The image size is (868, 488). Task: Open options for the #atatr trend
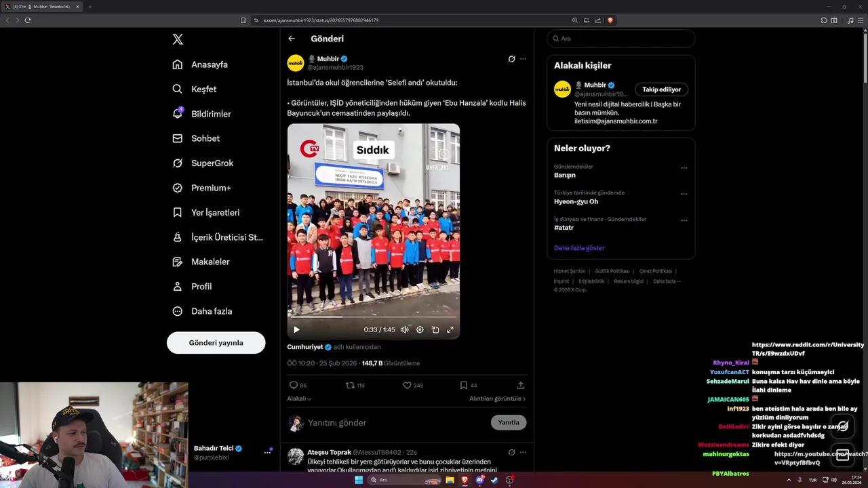(x=684, y=220)
